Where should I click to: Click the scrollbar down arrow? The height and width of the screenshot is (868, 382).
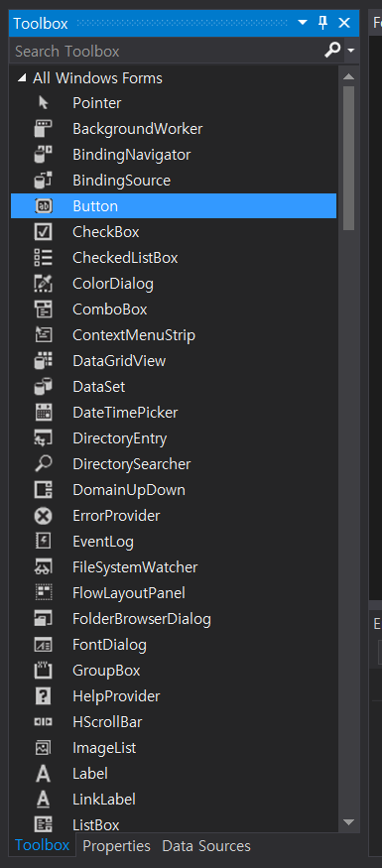(348, 822)
